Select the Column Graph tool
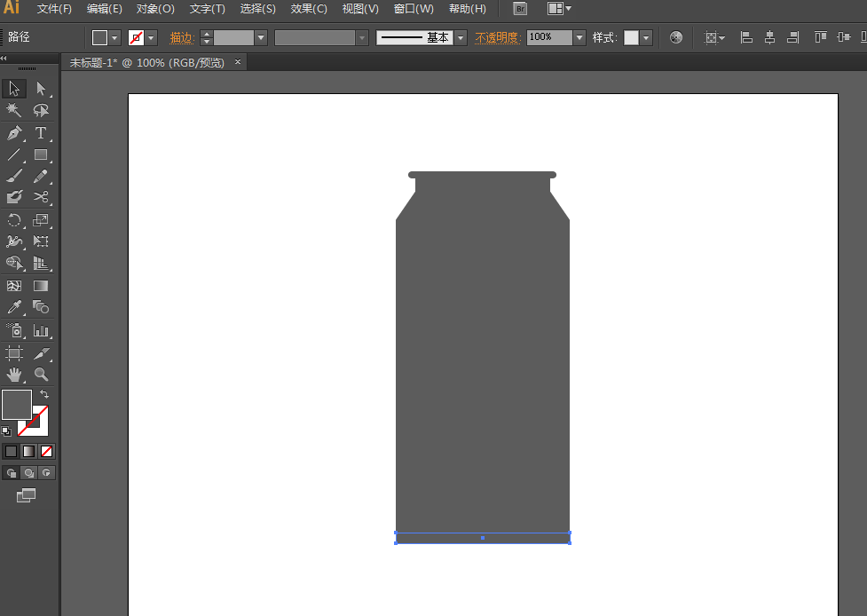Viewport: 867px width, 616px height. click(41, 330)
